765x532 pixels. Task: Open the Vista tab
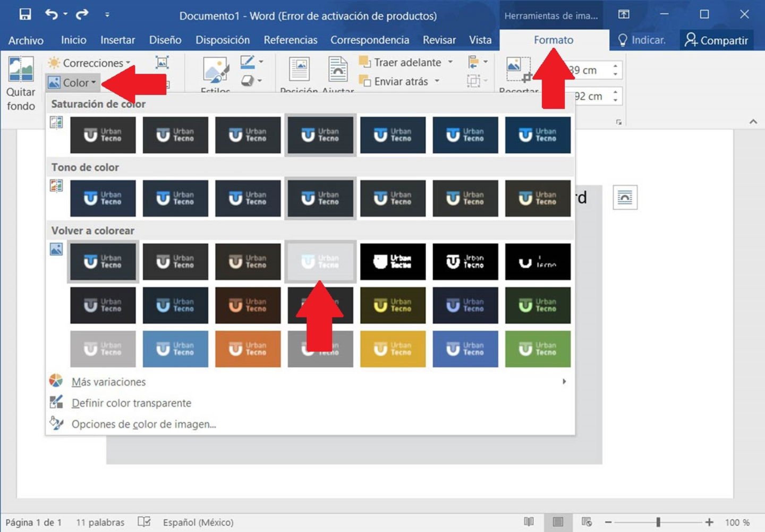pyautogui.click(x=480, y=40)
